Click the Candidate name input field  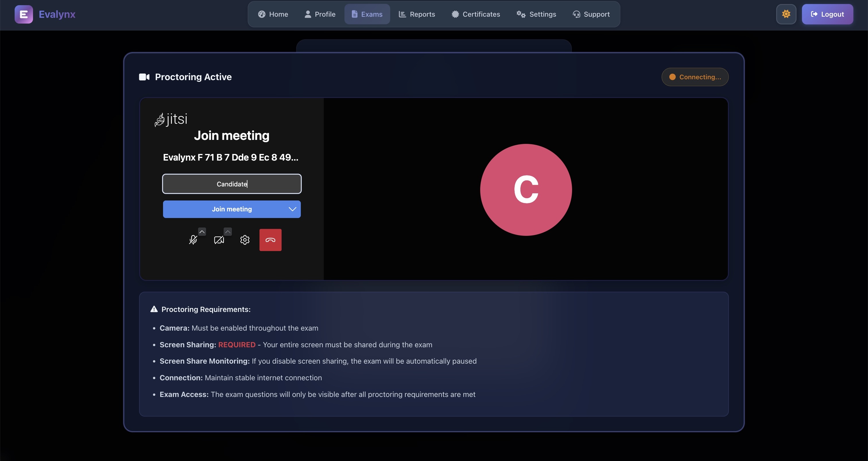(x=232, y=184)
